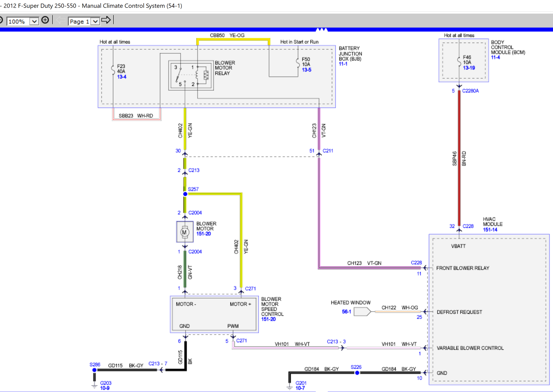Open the 11-4 Body Control Module link
The height and width of the screenshot is (392, 553).
tap(495, 58)
